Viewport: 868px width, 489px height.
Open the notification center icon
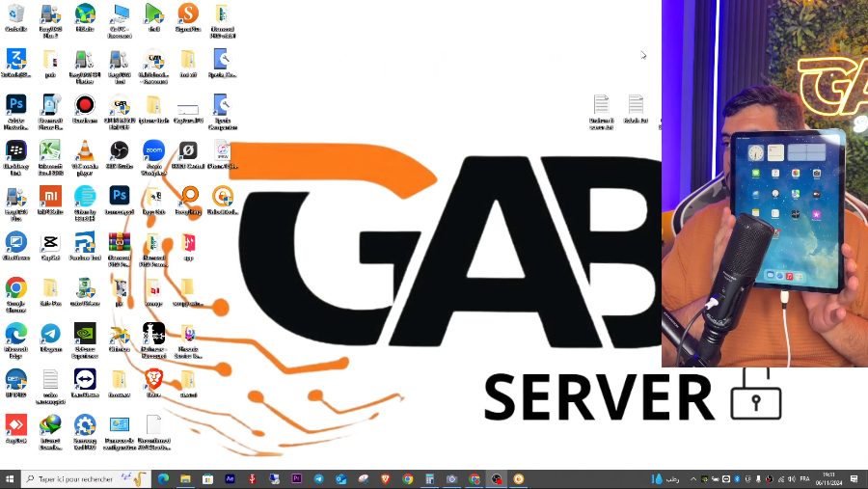tap(854, 479)
